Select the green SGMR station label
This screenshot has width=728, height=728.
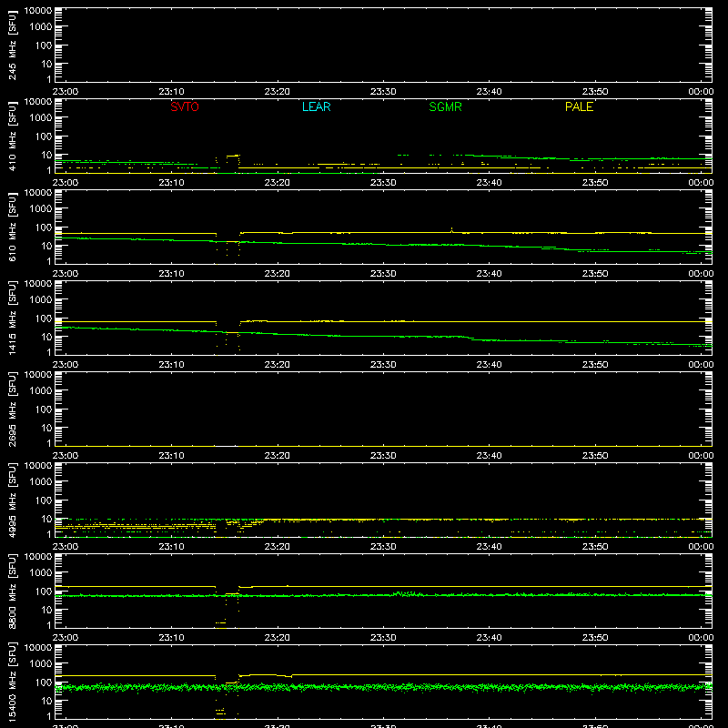click(x=445, y=106)
